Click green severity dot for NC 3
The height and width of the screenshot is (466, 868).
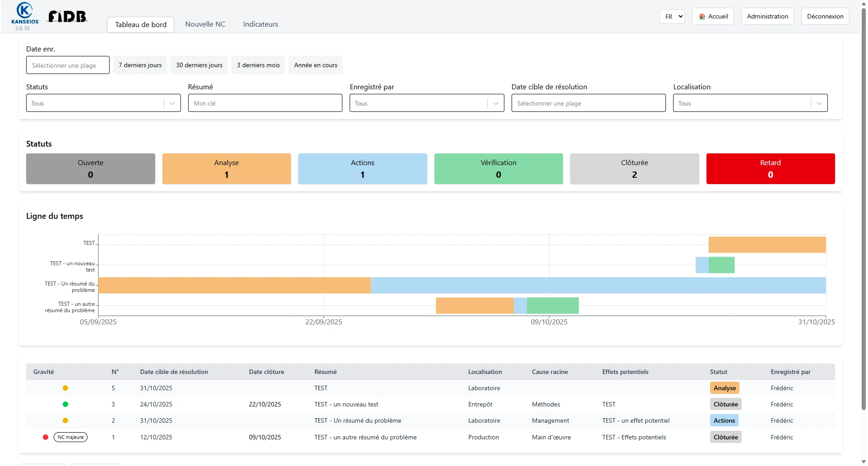(65, 404)
